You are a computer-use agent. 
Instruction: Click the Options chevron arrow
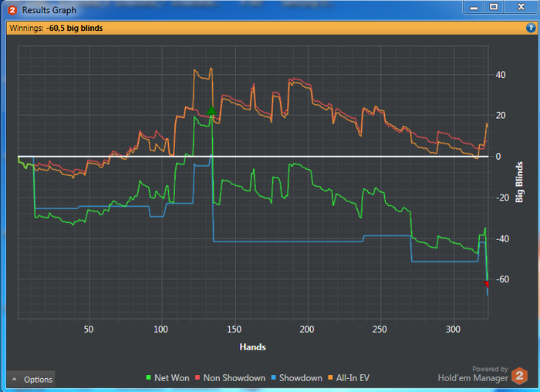pos(15,380)
